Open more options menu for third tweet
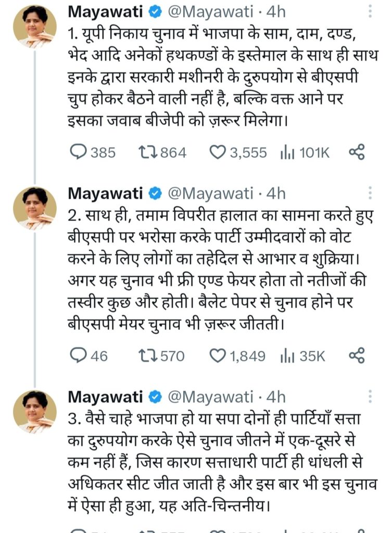The height and width of the screenshot is (533, 392). click(x=370, y=397)
